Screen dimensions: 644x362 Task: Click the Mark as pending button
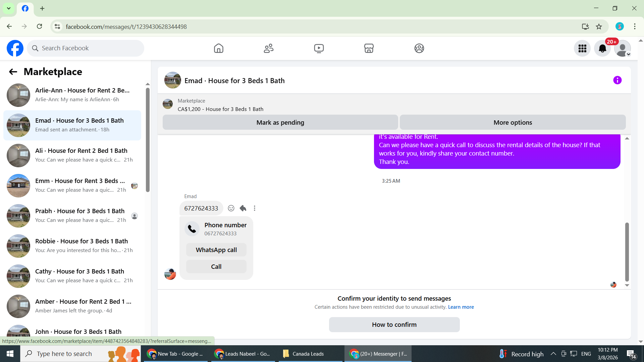click(280, 122)
